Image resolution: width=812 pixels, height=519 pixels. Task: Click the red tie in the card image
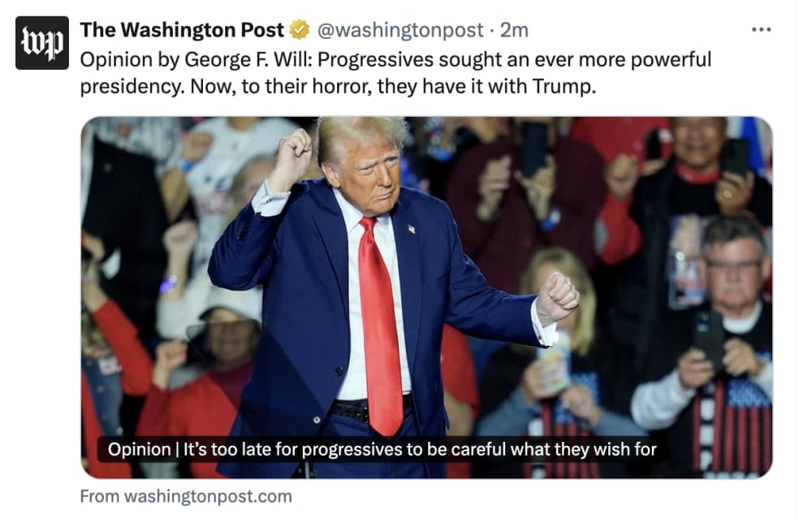click(381, 327)
